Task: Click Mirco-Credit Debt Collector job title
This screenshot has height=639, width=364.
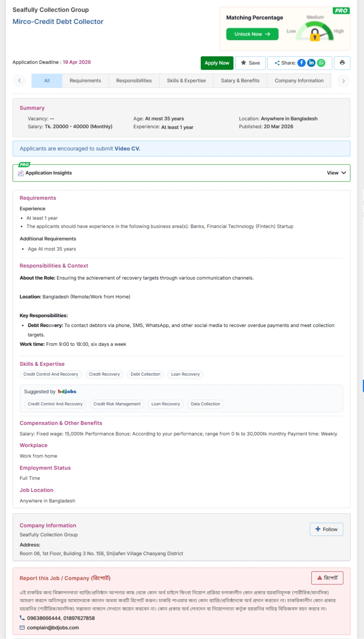Action: [58, 22]
